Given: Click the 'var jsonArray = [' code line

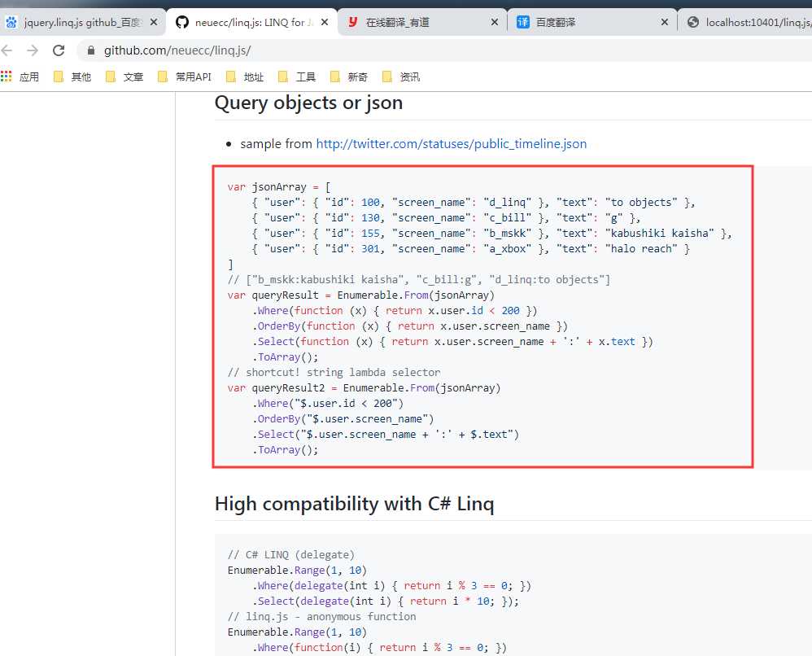Looking at the screenshot, I should coord(279,187).
